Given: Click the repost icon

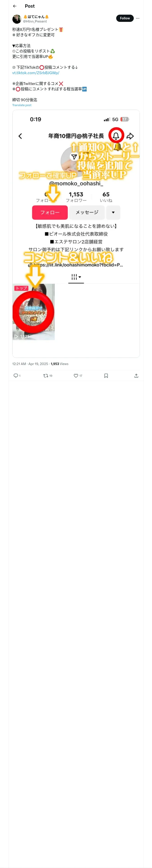Looking at the screenshot, I should [x=45, y=375].
